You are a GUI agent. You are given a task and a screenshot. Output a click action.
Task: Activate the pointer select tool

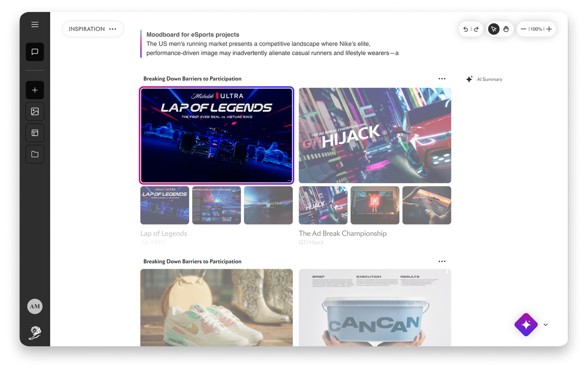pyautogui.click(x=494, y=29)
